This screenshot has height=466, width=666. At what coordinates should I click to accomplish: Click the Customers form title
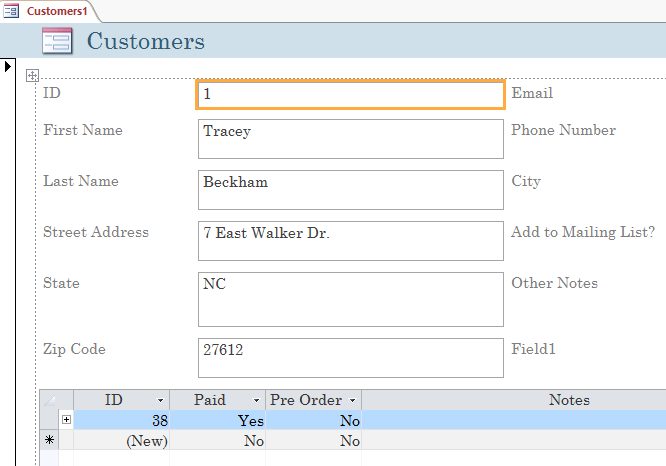click(146, 42)
